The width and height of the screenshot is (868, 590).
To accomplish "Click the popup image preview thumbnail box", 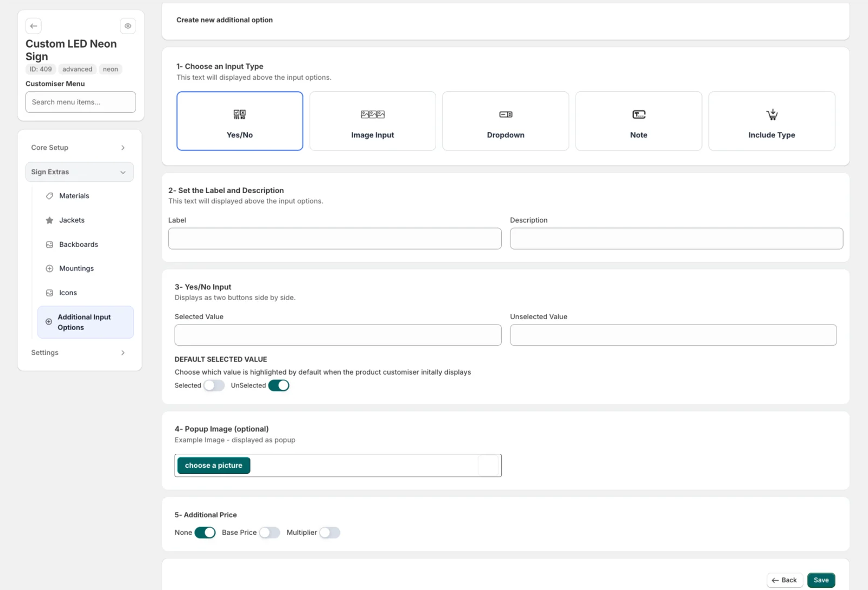I will [x=488, y=466].
